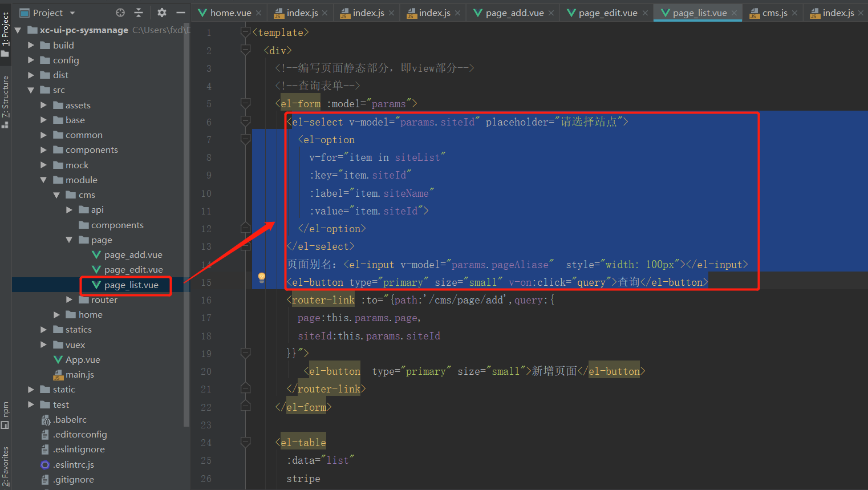Click the folder icon of the test folder

point(45,404)
